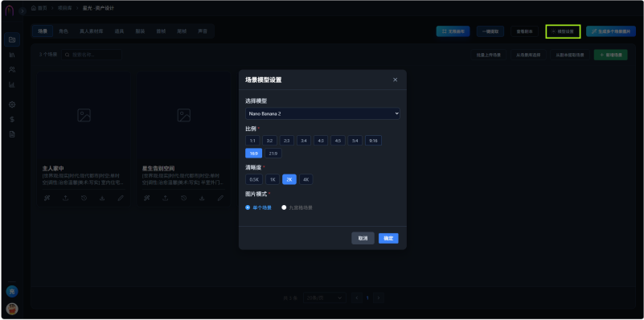Image resolution: width=644 pixels, height=320 pixels.
Task: Choose 16:9 aspect ratio
Action: [x=254, y=154]
